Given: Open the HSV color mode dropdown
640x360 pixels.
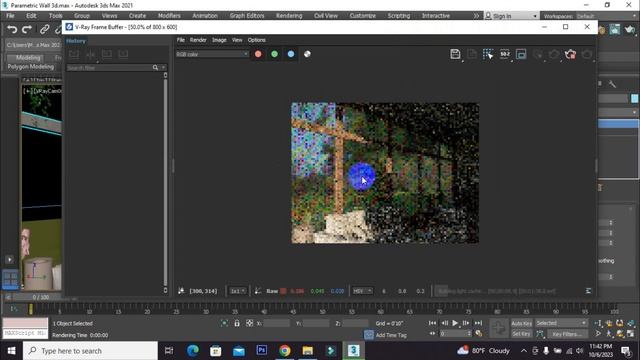Looking at the screenshot, I should coord(362,291).
